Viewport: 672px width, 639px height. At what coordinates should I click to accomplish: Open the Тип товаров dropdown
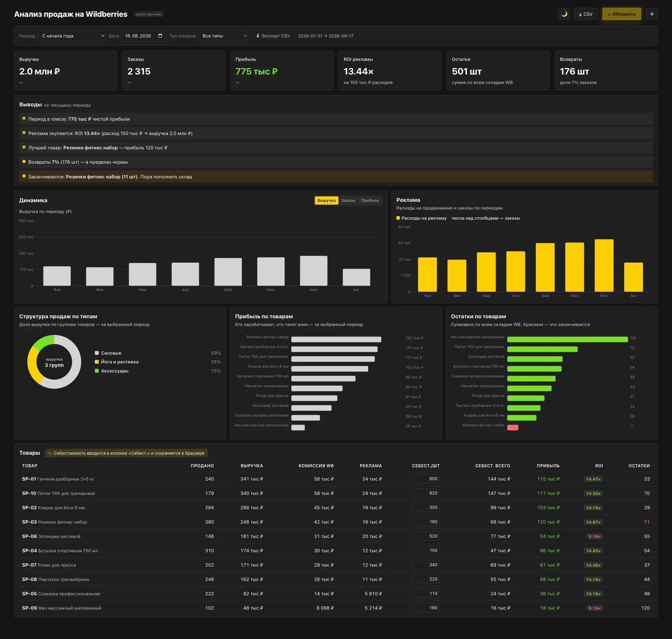tap(223, 36)
